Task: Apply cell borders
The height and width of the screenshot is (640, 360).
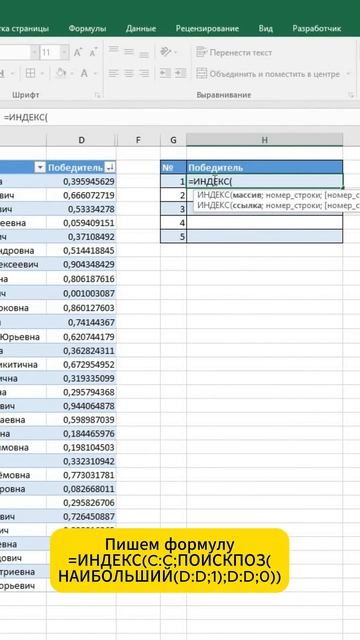Action: point(30,73)
